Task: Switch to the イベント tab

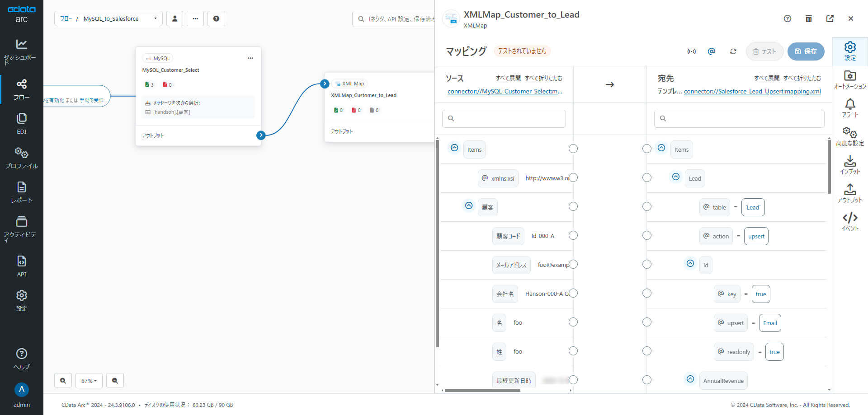Action: coord(850,222)
